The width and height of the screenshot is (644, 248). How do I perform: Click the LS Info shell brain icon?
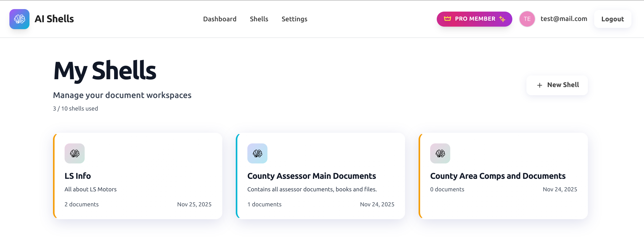pos(75,153)
